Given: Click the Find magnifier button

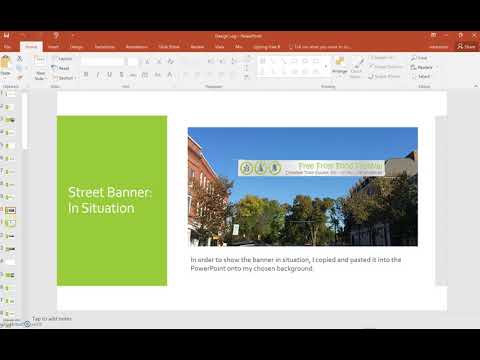Looking at the screenshot, I should click(x=419, y=58).
